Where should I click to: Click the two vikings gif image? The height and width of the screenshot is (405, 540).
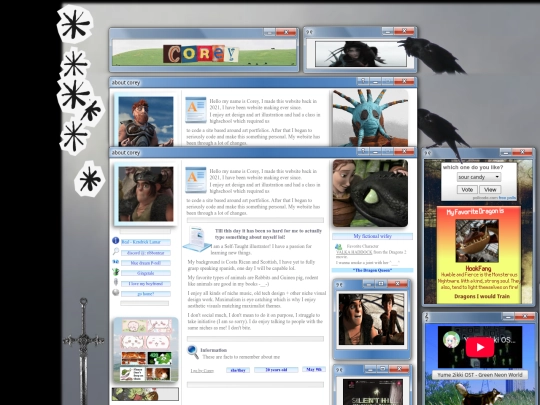tap(371, 319)
